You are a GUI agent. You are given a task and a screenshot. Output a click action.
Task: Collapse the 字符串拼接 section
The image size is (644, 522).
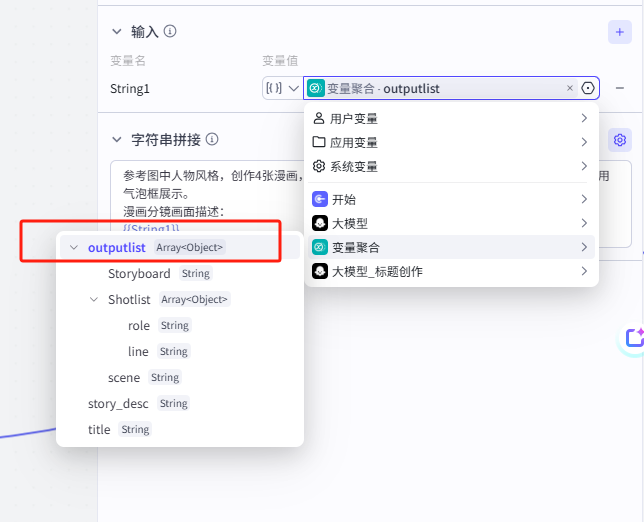117,140
